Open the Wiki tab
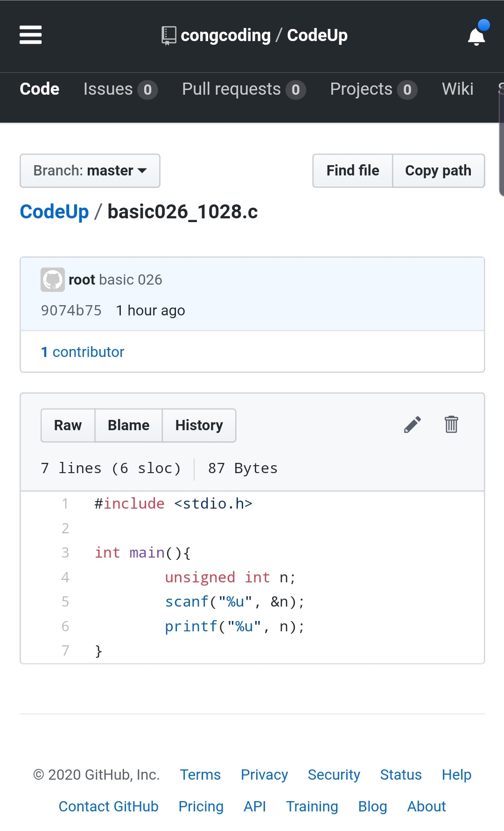 (458, 89)
